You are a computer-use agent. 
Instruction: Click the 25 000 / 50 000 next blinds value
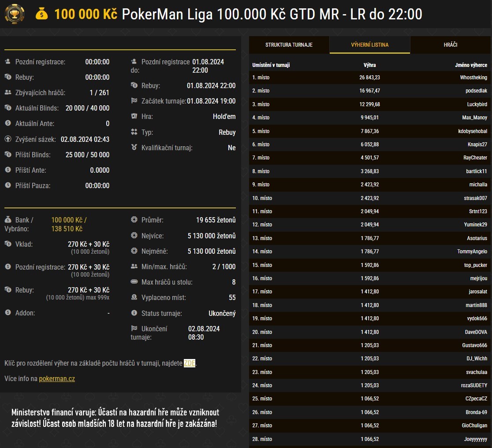88,155
